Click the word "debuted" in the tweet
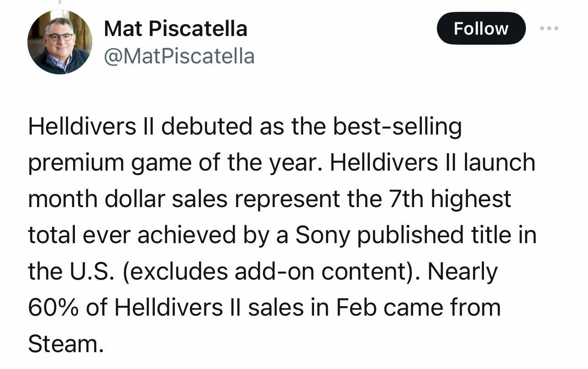588x369 pixels. 206,126
